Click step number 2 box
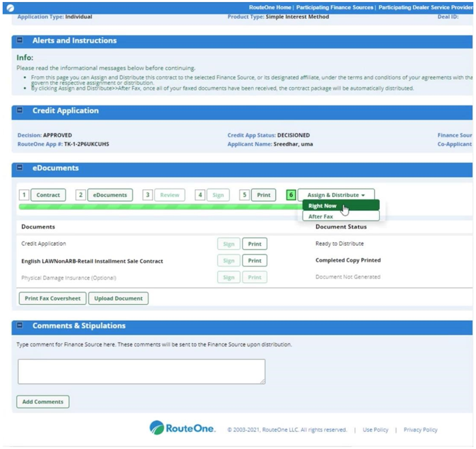 point(80,195)
